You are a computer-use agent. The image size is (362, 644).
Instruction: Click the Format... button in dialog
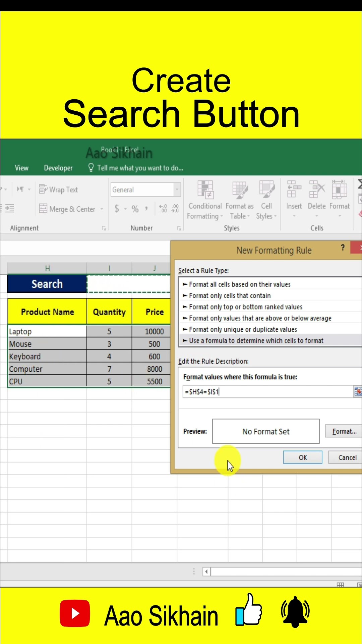pyautogui.click(x=344, y=431)
